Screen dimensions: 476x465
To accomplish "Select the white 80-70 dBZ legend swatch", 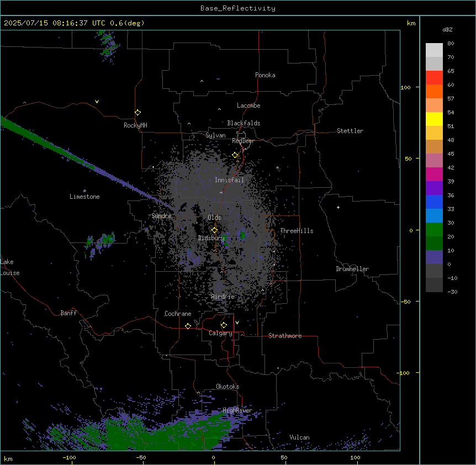I will tap(434, 50).
